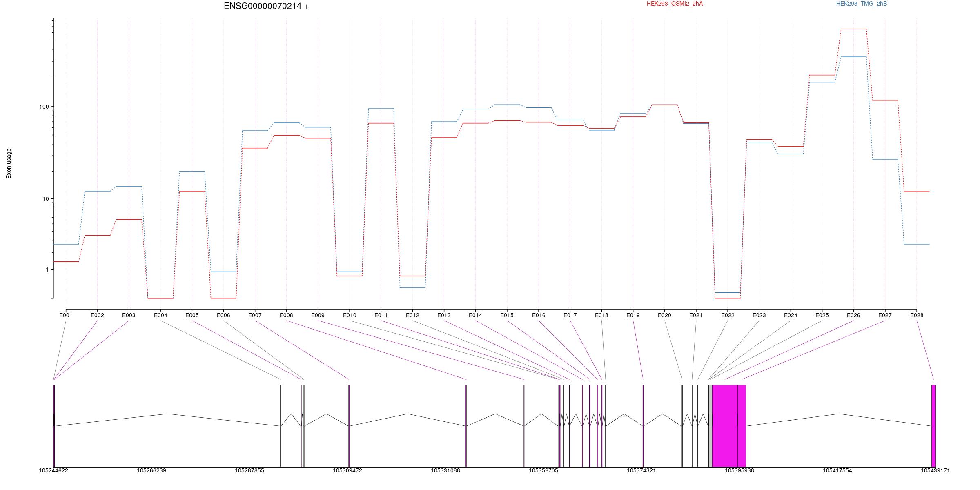Click exon label E012
The width and height of the screenshot is (980, 490).
point(412,315)
